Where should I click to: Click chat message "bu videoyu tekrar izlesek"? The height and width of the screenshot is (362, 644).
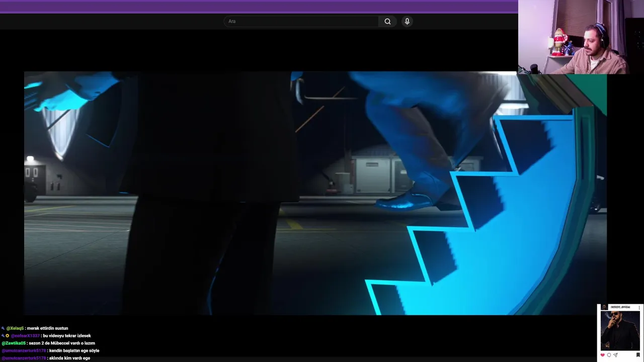(67, 336)
